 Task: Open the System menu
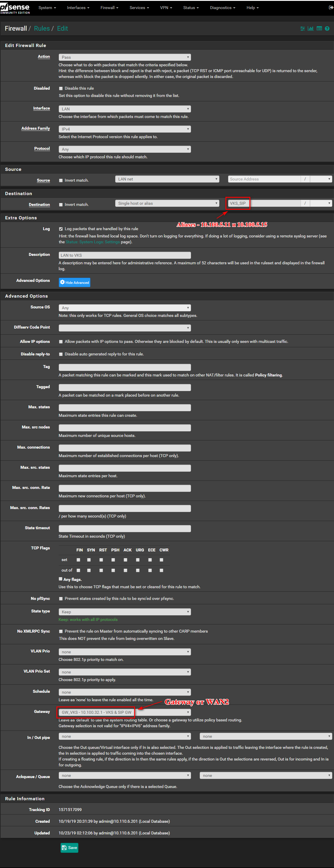(x=47, y=7)
